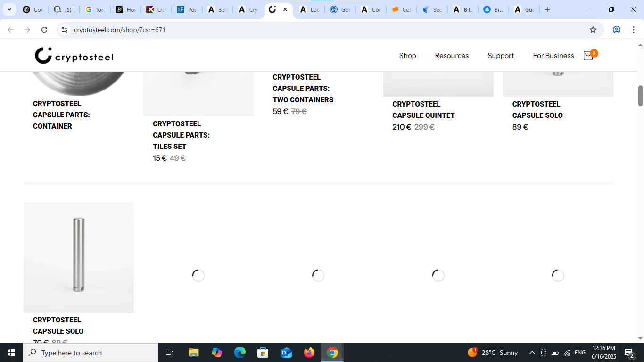Click the Cryptosteel logo
The width and height of the screenshot is (644, 362).
[74, 56]
